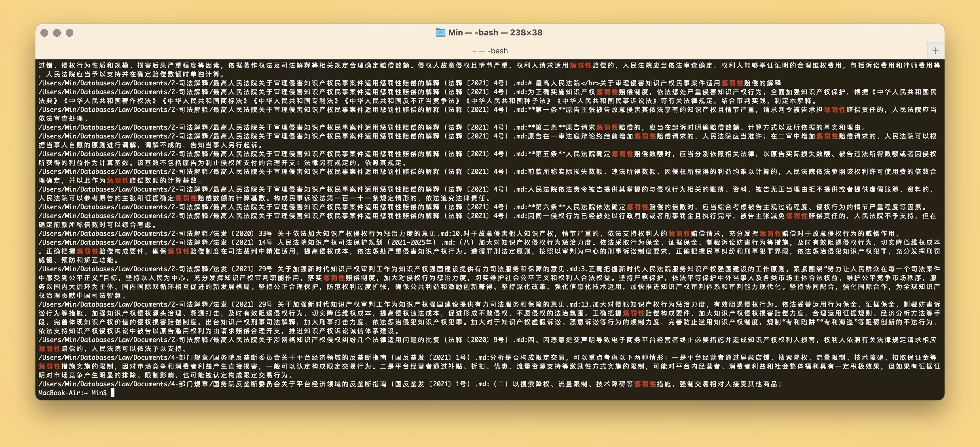Click the text "**第二条**原告请求"
The image size is (980, 447).
(x=561, y=127)
